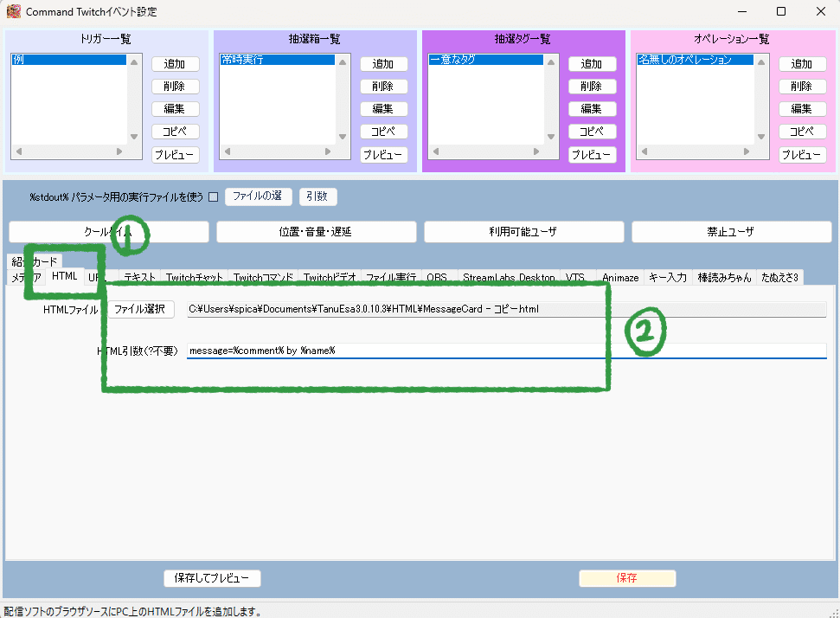Click 保存してプレビュー

[212, 578]
